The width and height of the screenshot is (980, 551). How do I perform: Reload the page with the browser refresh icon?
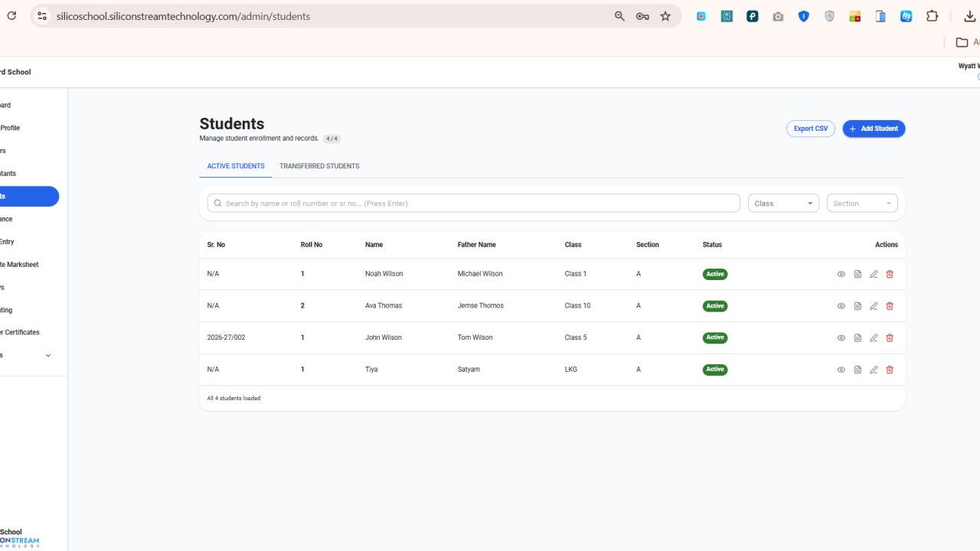(11, 16)
